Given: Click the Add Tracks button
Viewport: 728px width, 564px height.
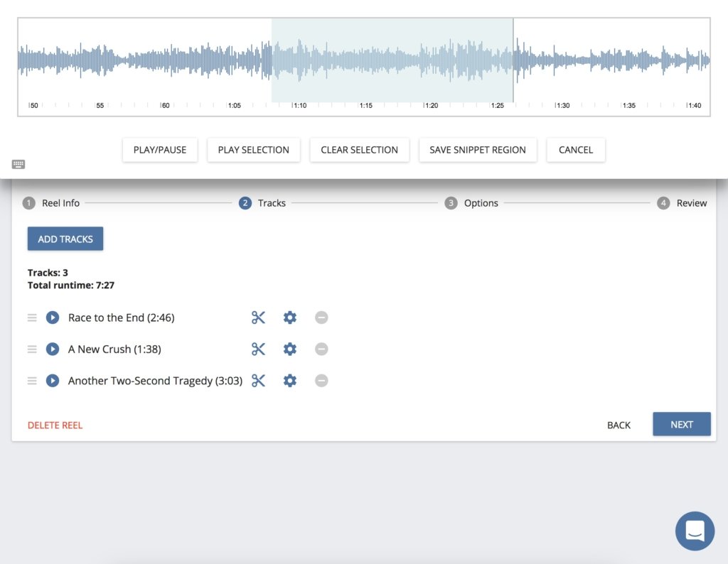Looking at the screenshot, I should click(65, 239).
